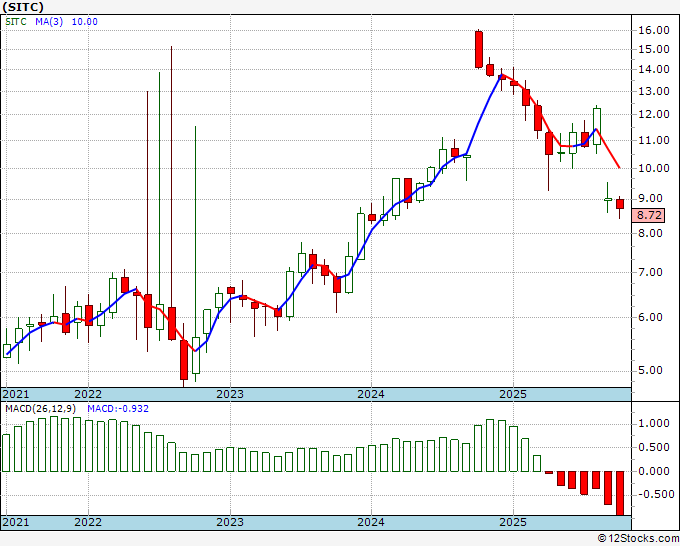Click the MACD:-0.932 value label
680x546 pixels.
coord(118,409)
